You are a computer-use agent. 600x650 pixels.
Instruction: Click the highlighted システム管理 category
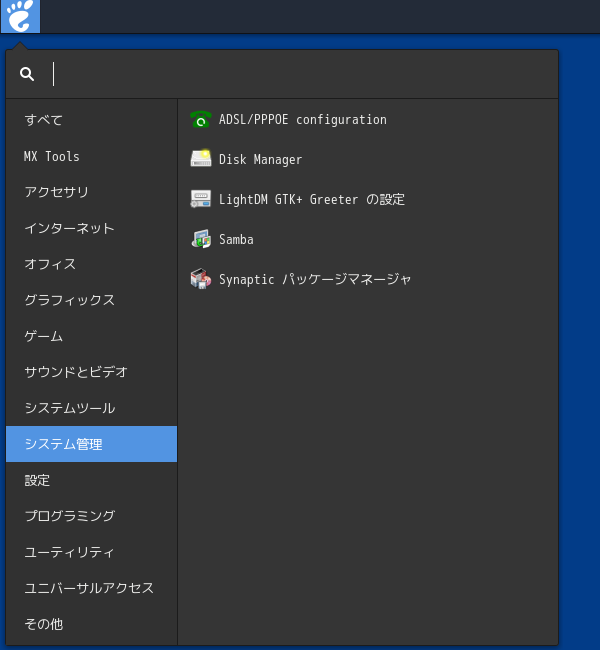point(92,444)
